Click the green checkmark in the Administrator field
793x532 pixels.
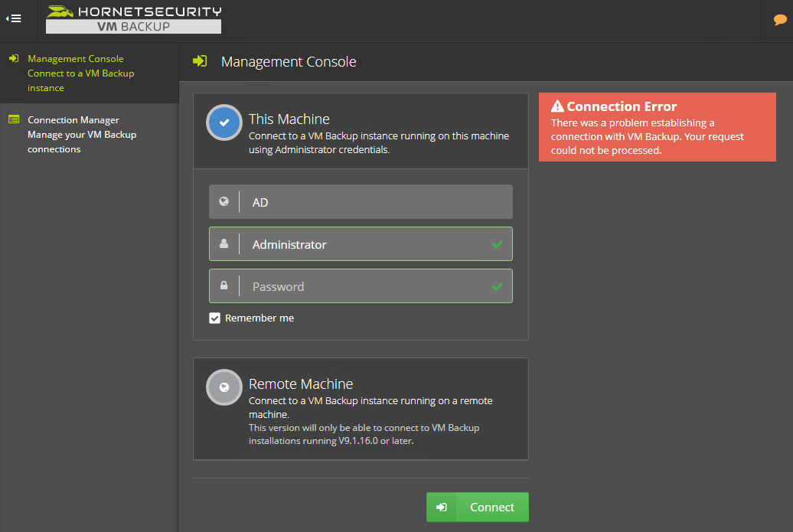(x=497, y=244)
